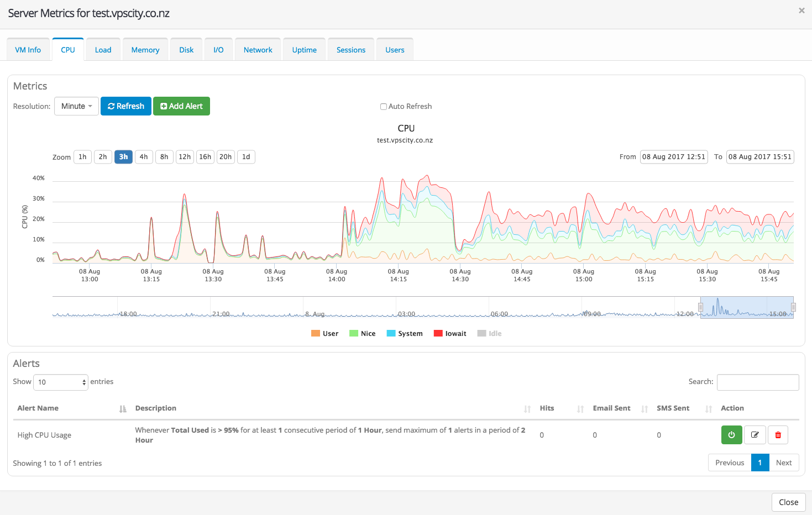
Task: Click the green Add Alert button
Action: coord(181,106)
